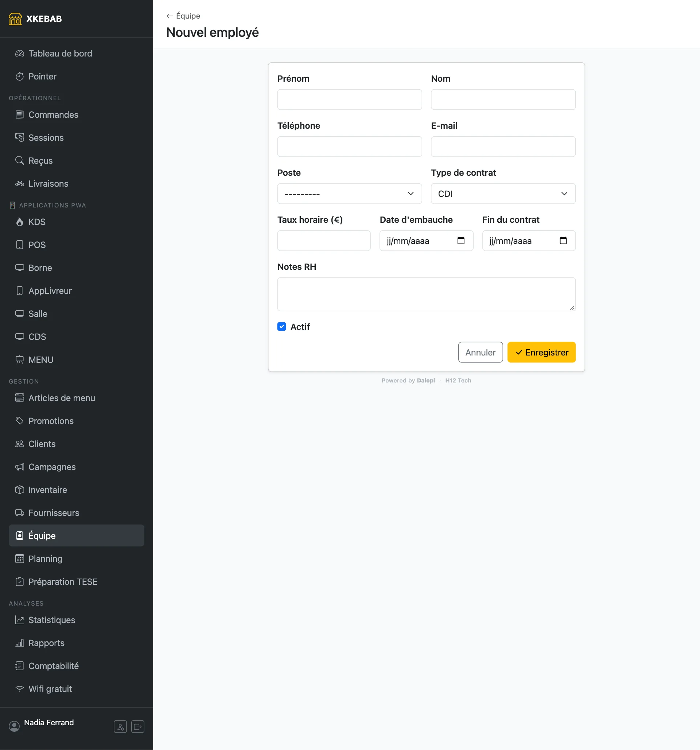
Task: Expand the Type de contrat dropdown showing CDI
Action: coord(503,194)
